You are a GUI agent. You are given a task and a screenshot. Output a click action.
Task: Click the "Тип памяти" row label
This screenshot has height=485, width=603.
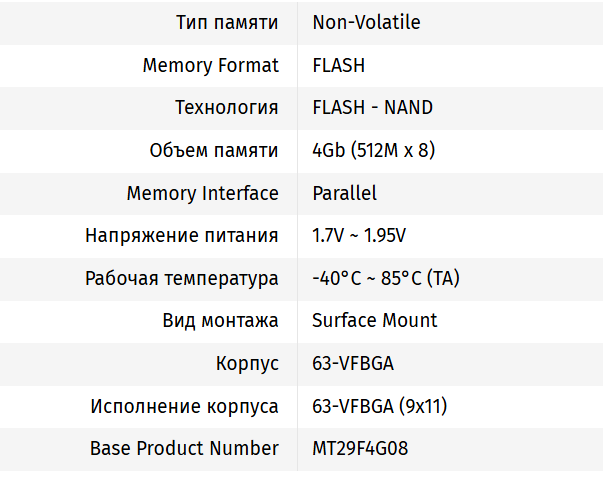(226, 23)
